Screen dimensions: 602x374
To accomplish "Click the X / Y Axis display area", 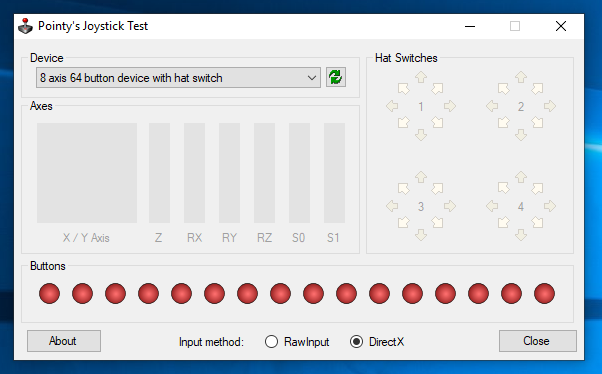I will pyautogui.click(x=87, y=173).
